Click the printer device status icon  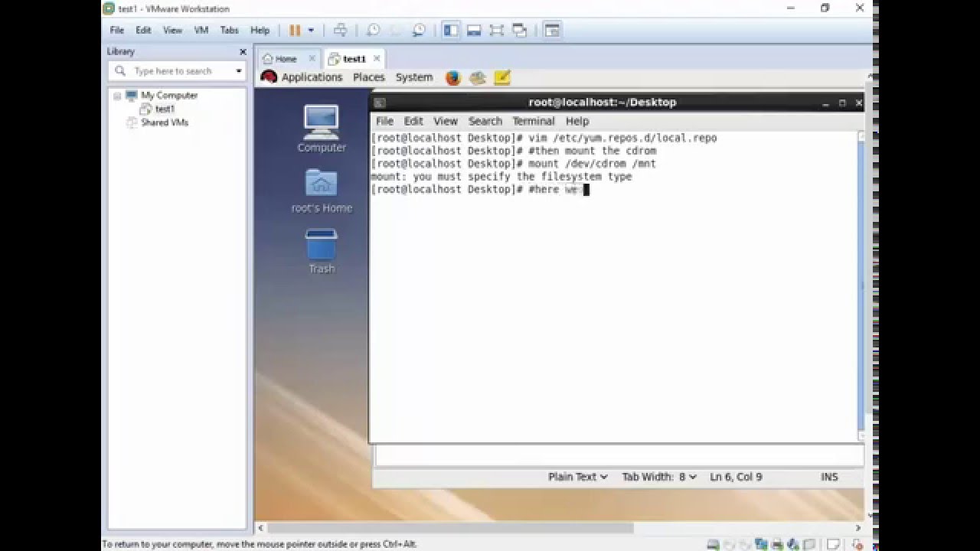[778, 544]
